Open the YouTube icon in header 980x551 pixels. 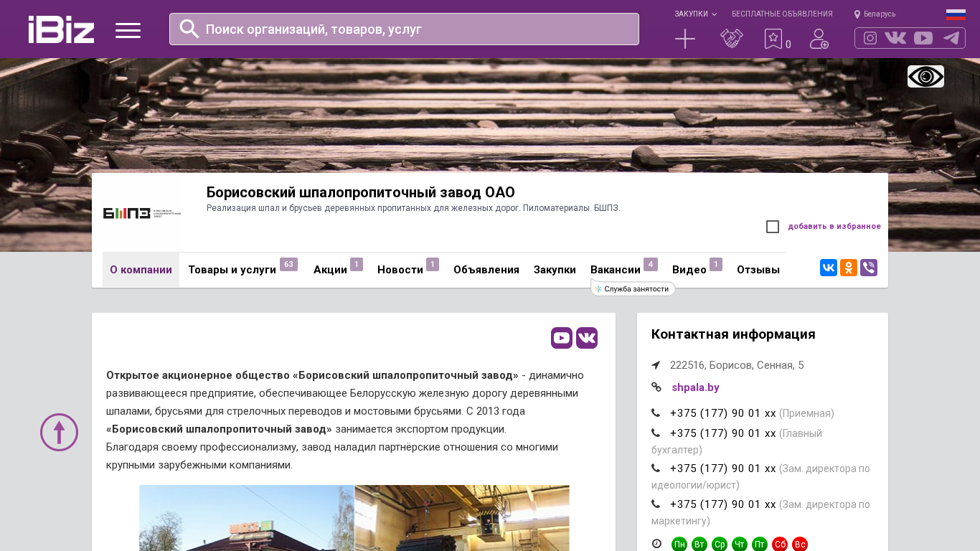tap(923, 38)
